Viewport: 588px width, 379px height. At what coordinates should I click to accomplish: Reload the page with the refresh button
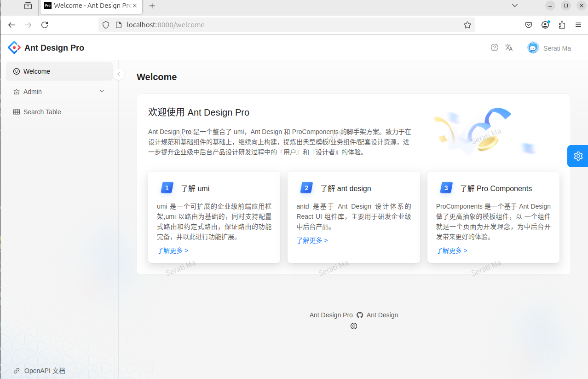click(45, 25)
